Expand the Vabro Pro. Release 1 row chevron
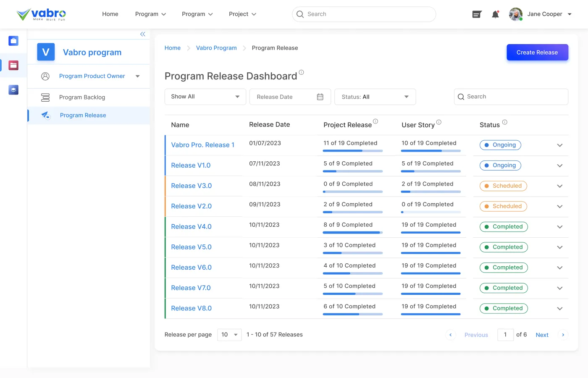This screenshot has width=588, height=378. pyautogui.click(x=559, y=145)
